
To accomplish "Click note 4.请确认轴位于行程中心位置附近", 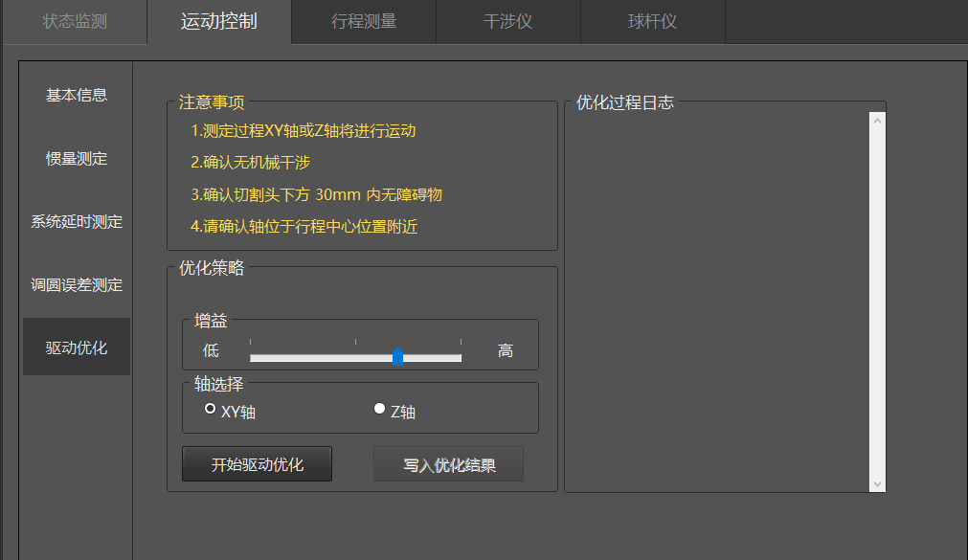I will pos(304,227).
